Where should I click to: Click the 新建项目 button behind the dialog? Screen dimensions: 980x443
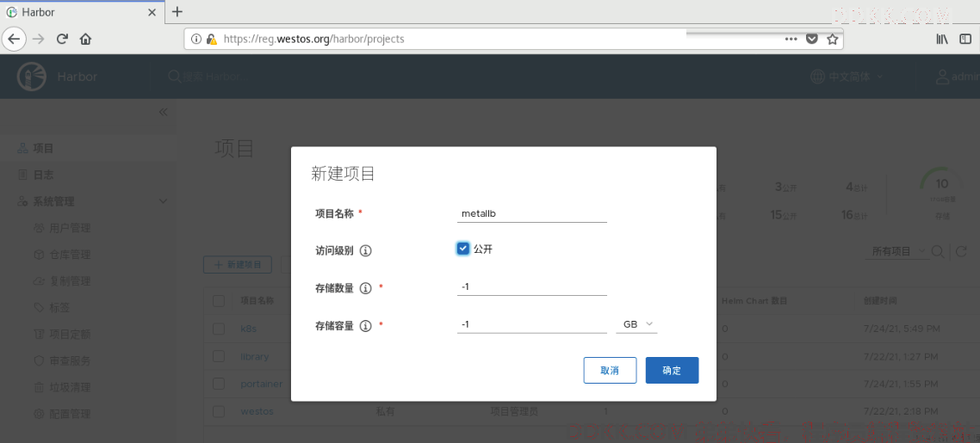[238, 265]
